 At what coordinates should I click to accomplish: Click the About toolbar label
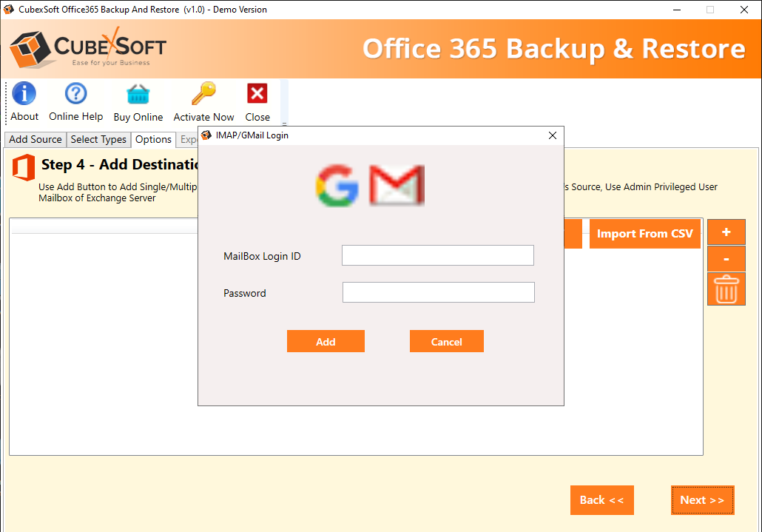(x=24, y=117)
